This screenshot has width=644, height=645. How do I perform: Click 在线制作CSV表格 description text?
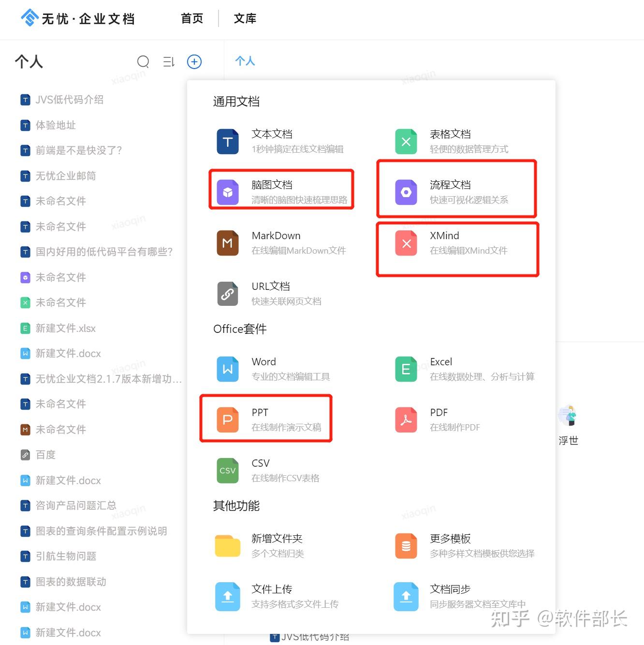point(286,478)
